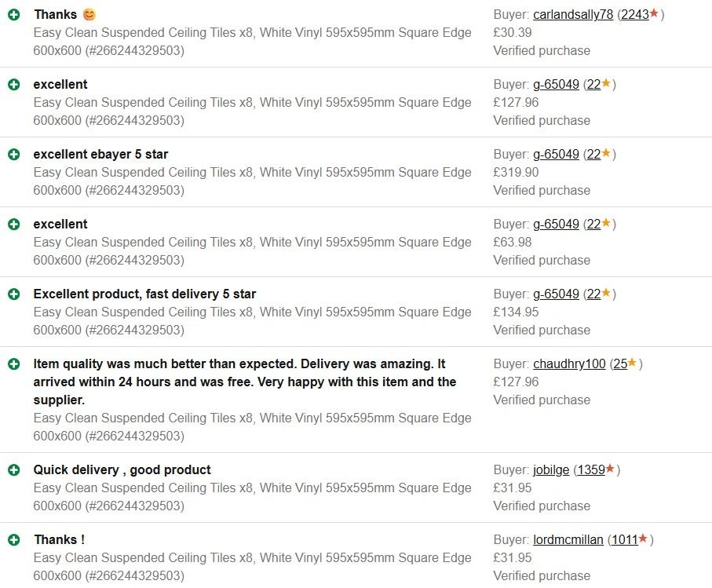Image resolution: width=712 pixels, height=588 pixels.
Task: Visit buyer jobilge's profile
Action: (551, 470)
